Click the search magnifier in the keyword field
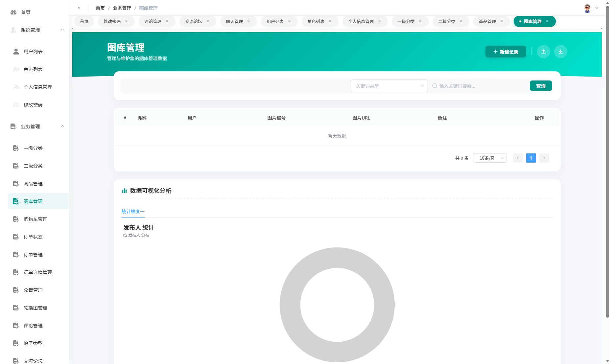The width and height of the screenshot is (610, 364). 434,86
